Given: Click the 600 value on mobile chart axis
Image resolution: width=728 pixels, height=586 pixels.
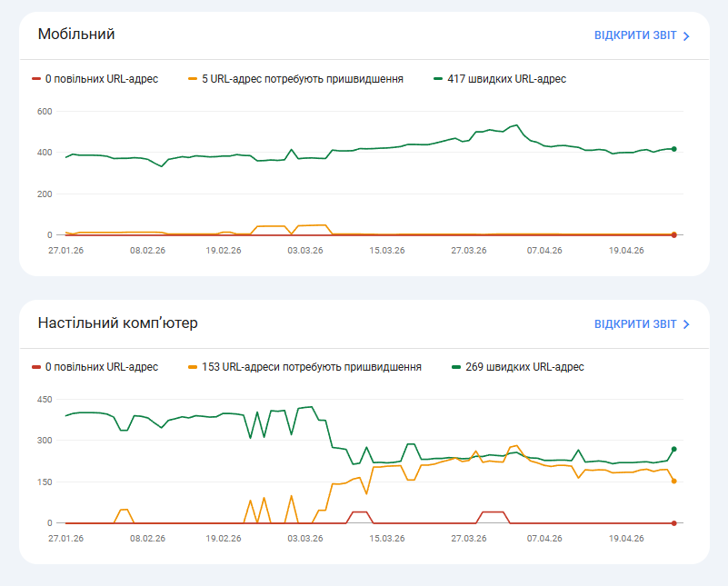Looking at the screenshot, I should point(45,112).
